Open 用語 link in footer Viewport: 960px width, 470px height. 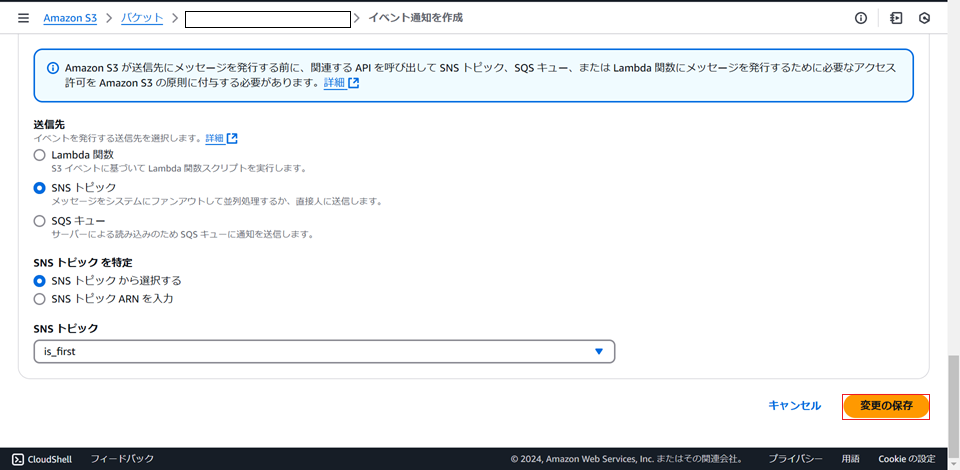click(850, 458)
